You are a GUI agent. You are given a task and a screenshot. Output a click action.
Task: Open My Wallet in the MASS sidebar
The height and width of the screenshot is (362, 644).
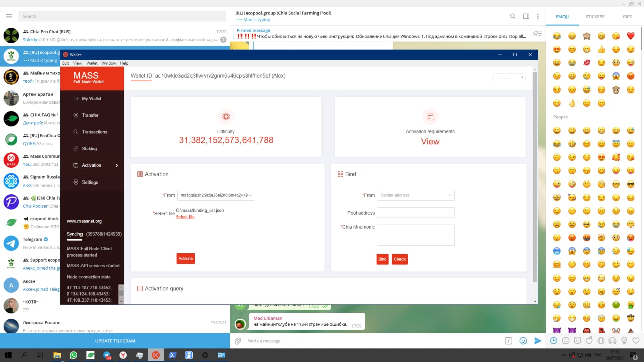point(92,99)
